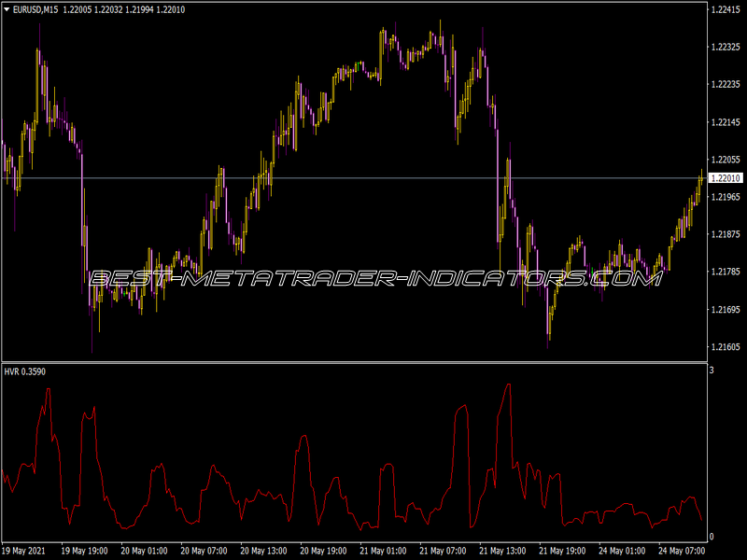Click the 20 May 01:00 time label

(144, 551)
